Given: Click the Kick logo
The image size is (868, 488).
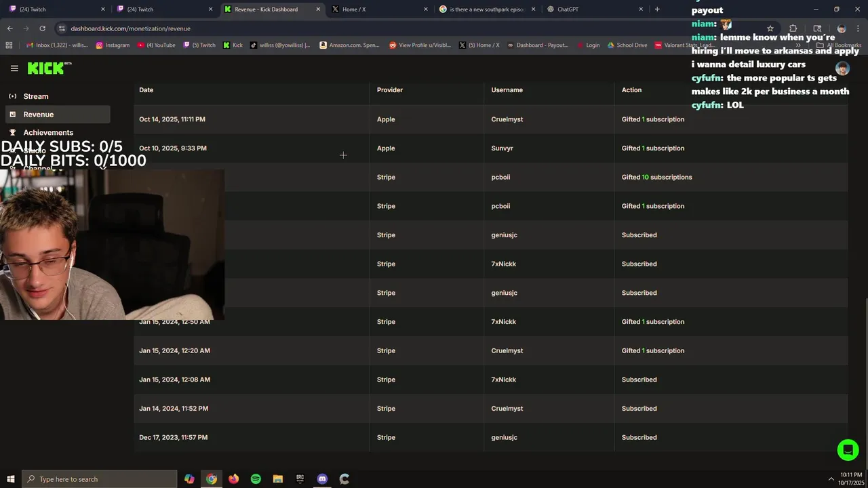Looking at the screenshot, I should tap(49, 68).
